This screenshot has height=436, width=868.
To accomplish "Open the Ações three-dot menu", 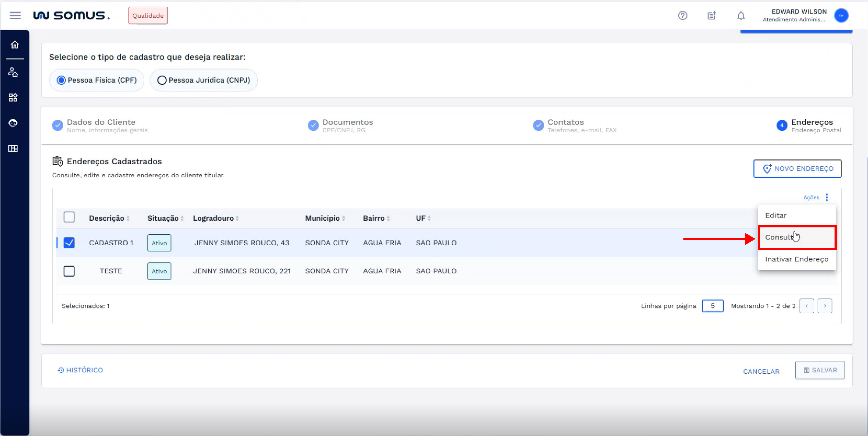I will 826,197.
